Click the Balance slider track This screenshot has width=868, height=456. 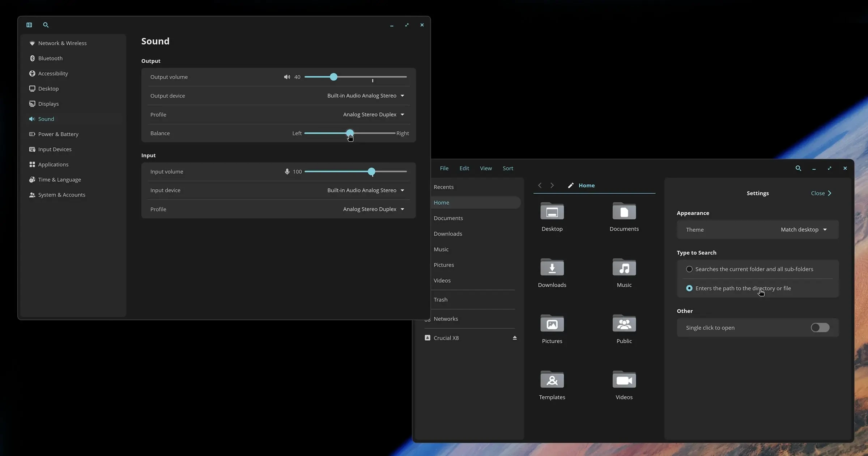point(349,134)
